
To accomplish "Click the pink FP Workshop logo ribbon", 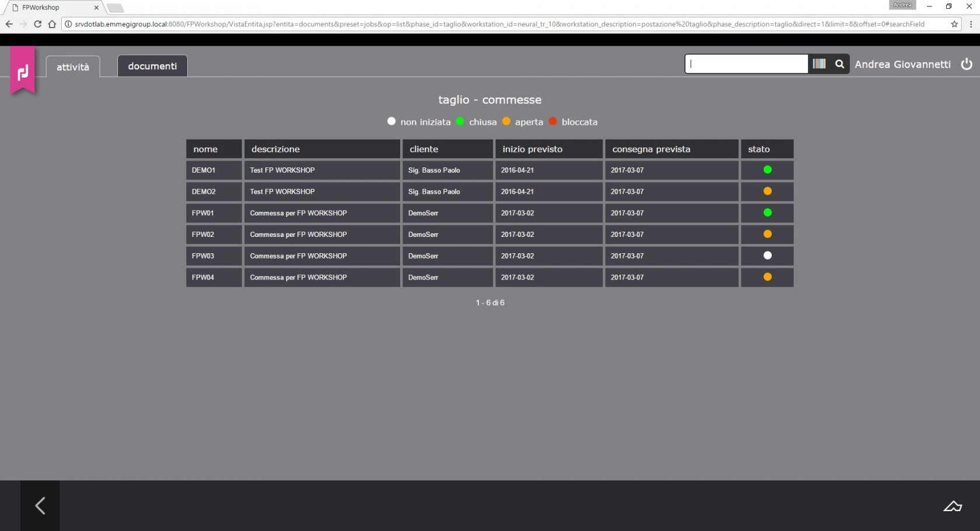I will point(23,71).
